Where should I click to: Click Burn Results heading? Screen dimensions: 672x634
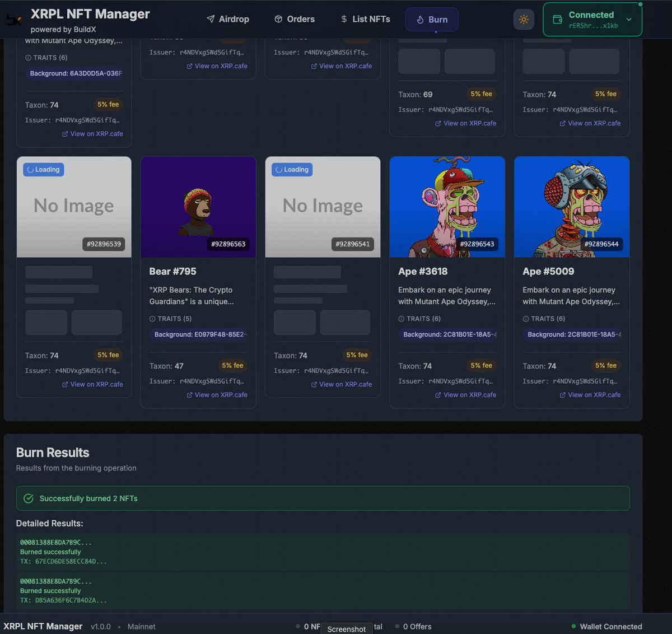tap(53, 453)
